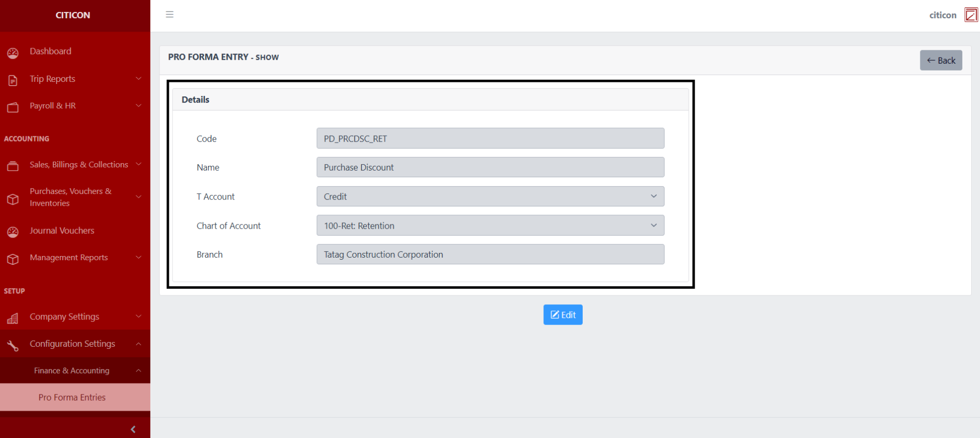Image resolution: width=980 pixels, height=438 pixels.
Task: Click the Company Settings building icon
Action: point(13,318)
